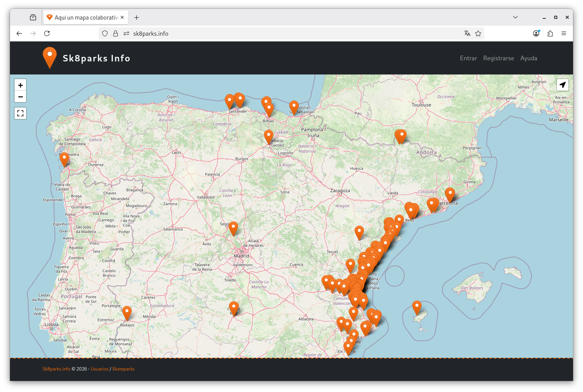The image size is (583, 392).
Task: Open the Skateparks footer link
Action: point(123,369)
